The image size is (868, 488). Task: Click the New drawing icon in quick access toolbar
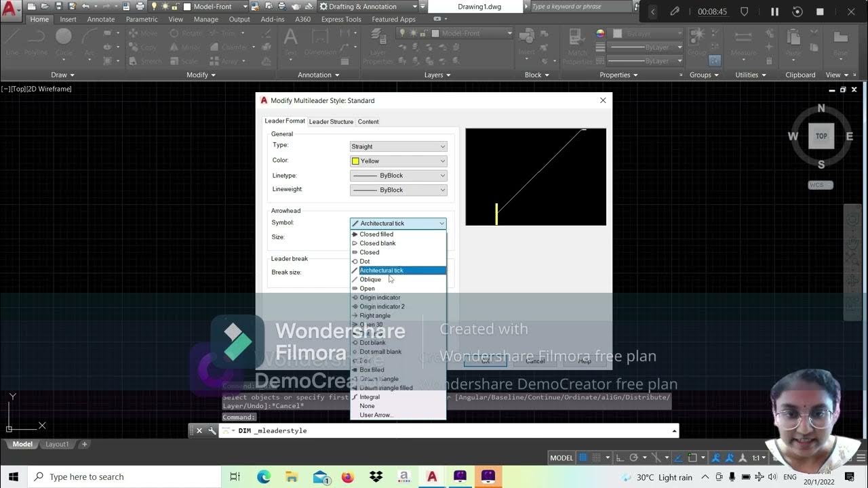pos(31,6)
